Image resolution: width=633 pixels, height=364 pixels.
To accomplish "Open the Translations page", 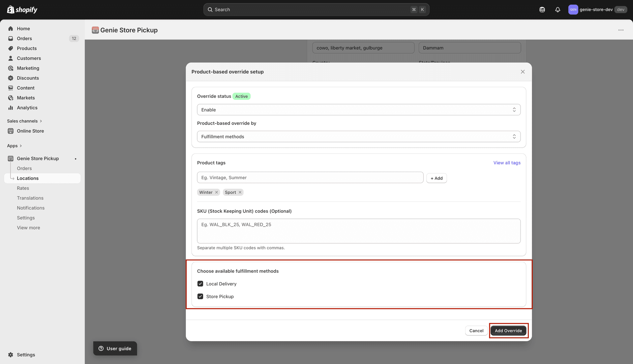I will pos(30,198).
